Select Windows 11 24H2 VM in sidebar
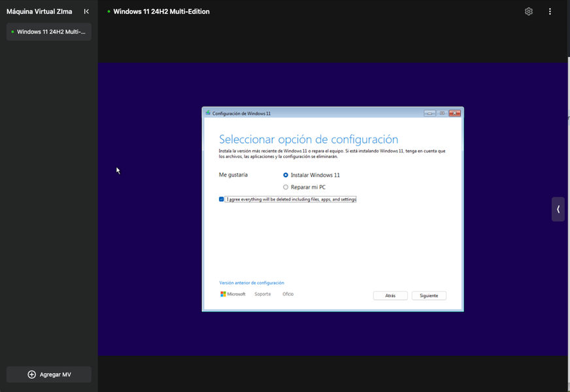The height and width of the screenshot is (392, 570). [49, 31]
